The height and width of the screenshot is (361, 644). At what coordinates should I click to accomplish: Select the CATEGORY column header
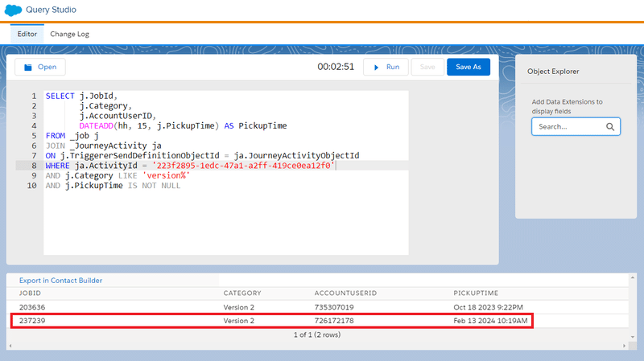[242, 293]
